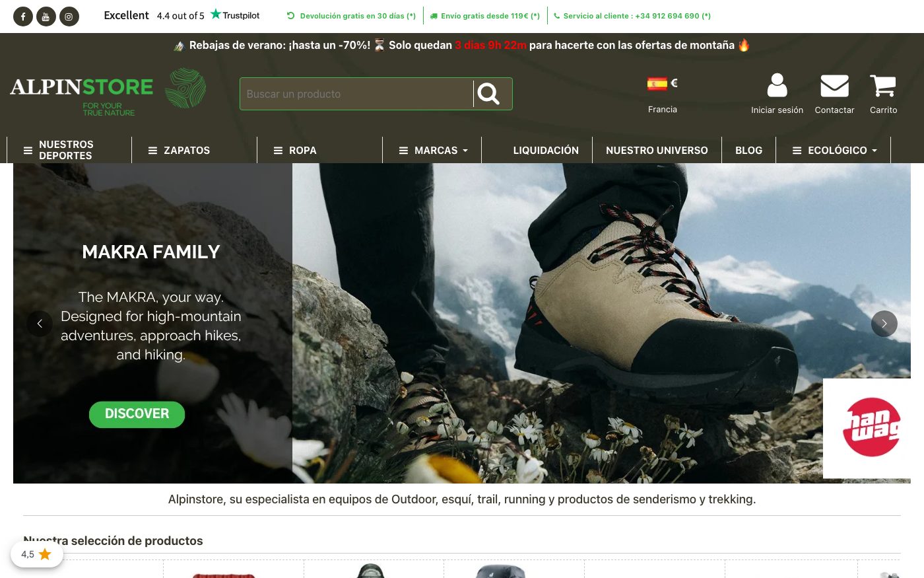Focus the Buscar un producto search field
This screenshot has width=924, height=578.
click(x=356, y=94)
